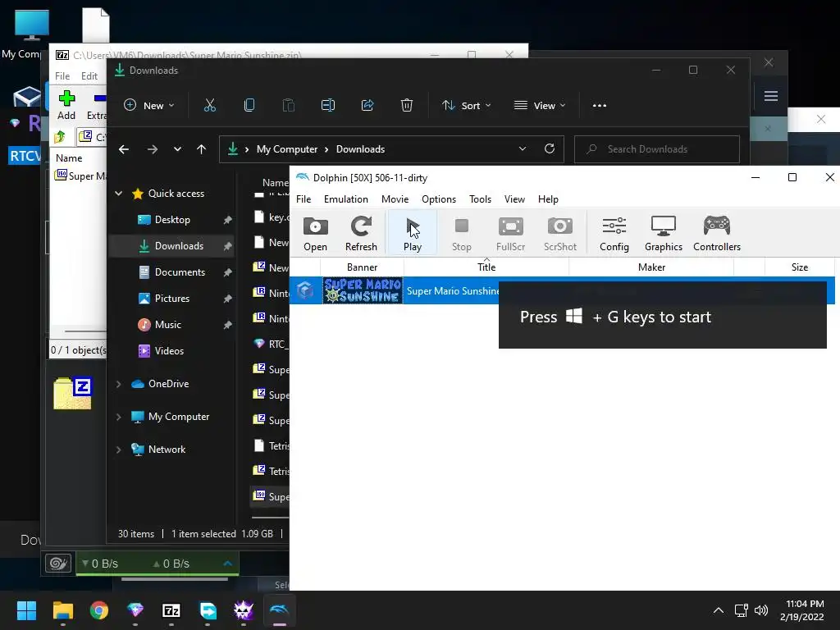
Task: Click the Cut icon in Explorer toolbar
Action: pos(209,106)
